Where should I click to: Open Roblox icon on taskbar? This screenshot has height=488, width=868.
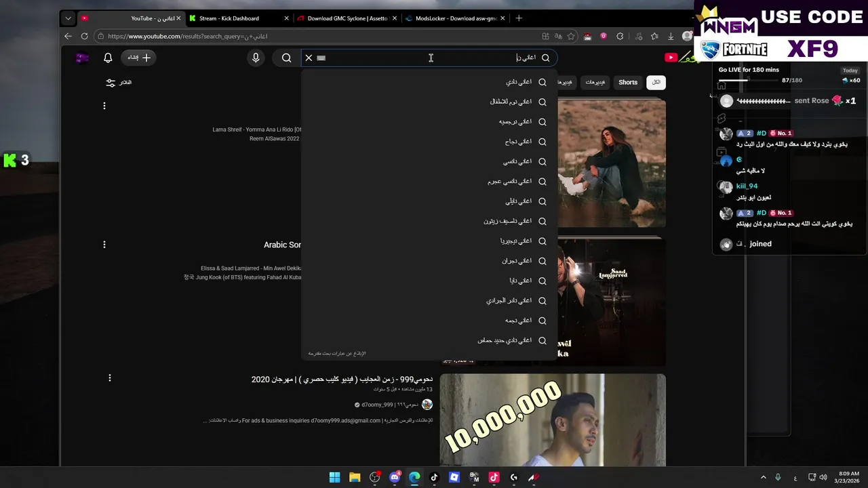[454, 477]
